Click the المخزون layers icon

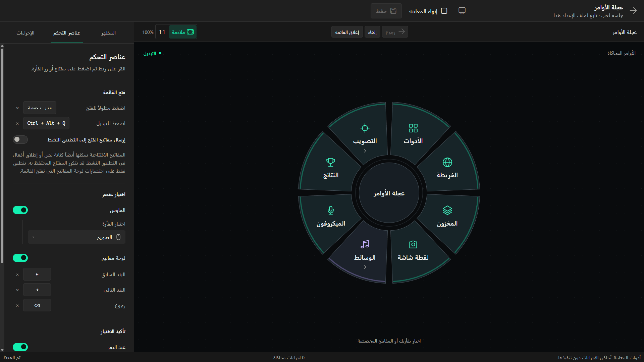click(x=447, y=210)
